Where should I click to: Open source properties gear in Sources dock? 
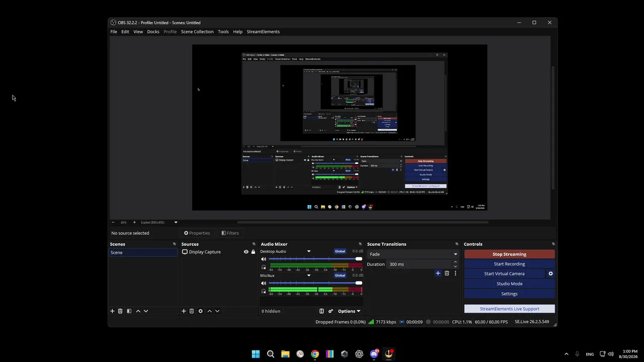point(200,311)
